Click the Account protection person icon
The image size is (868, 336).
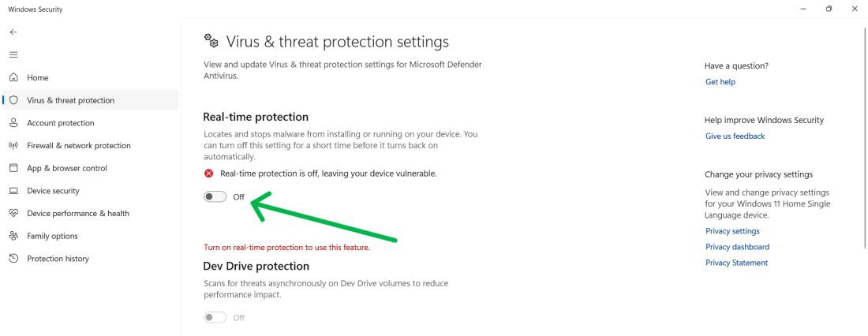click(13, 123)
